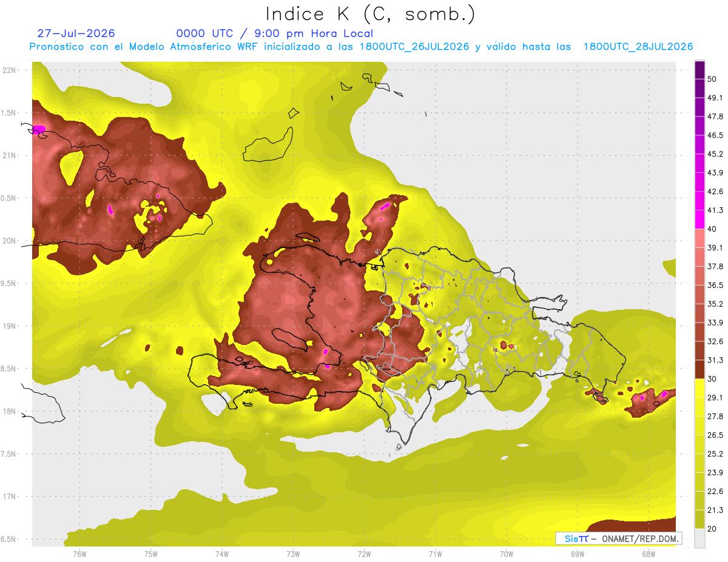Click the colorbar value 42.6
Screen dimensions: 728x562
(715, 192)
